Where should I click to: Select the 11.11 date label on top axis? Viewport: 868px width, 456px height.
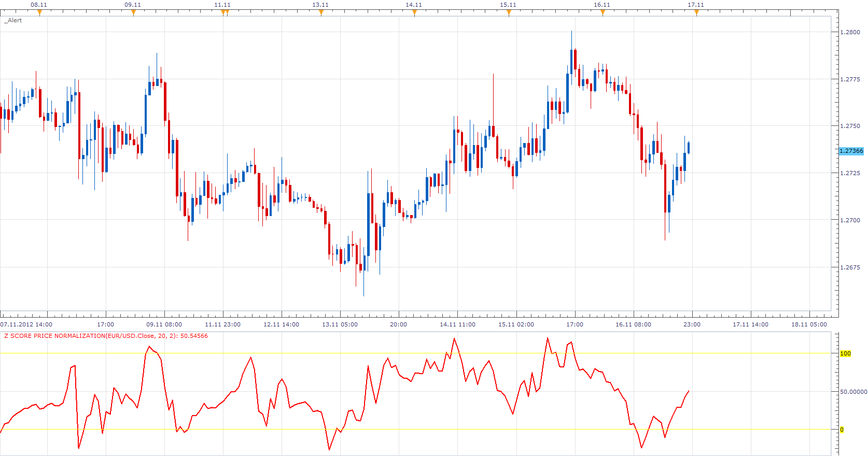[x=222, y=5]
